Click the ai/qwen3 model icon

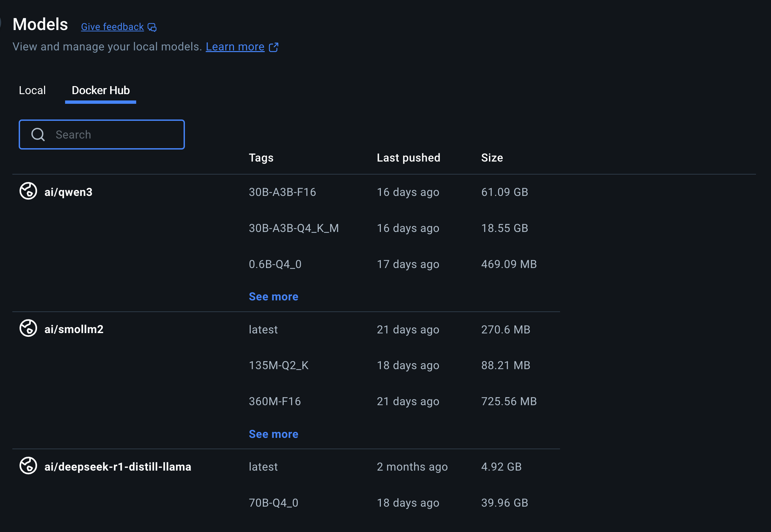click(28, 191)
